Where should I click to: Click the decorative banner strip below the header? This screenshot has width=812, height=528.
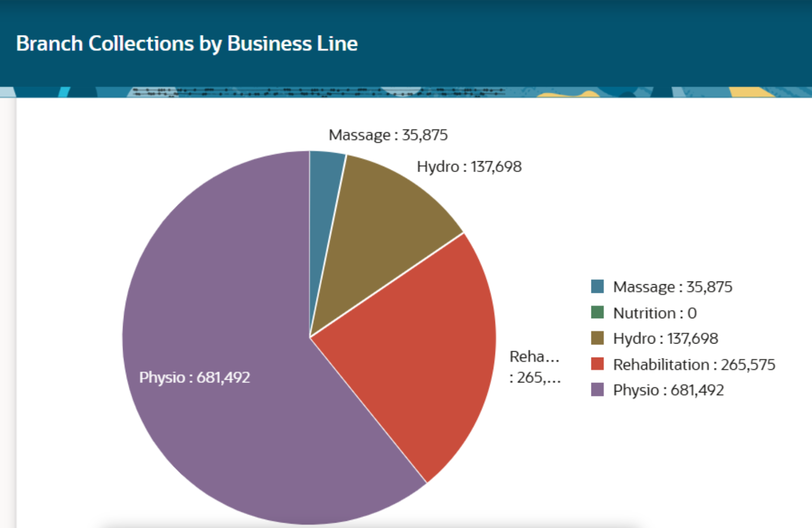click(x=405, y=92)
